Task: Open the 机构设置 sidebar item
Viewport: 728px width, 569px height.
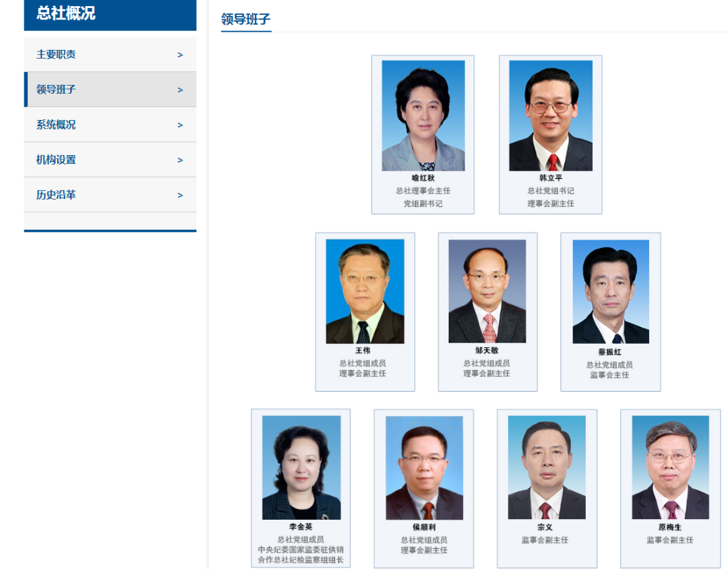Action: [110, 160]
